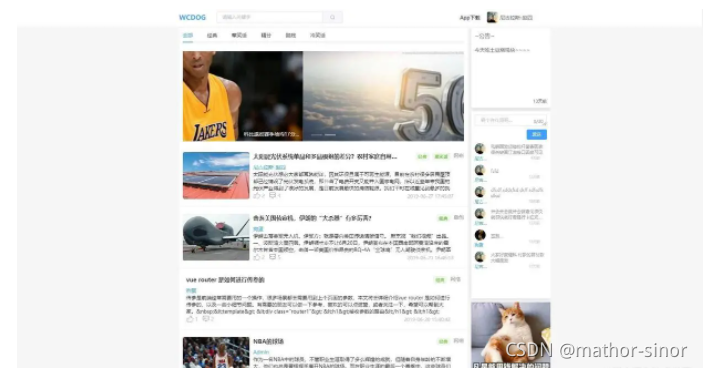The width and height of the screenshot is (703, 368).
Task: Focus the header keyword search box
Action: tap(269, 17)
